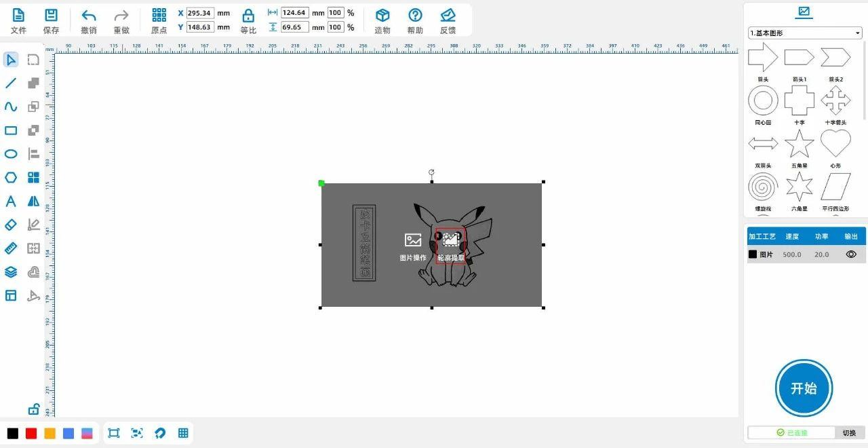Click the 轮廓提取 outline extraction icon

point(450,240)
